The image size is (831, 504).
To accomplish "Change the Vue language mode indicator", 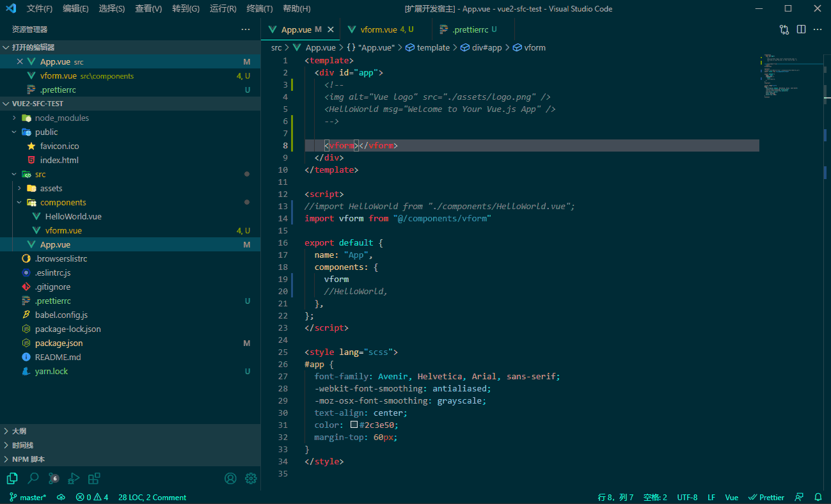I will pyautogui.click(x=731, y=498).
